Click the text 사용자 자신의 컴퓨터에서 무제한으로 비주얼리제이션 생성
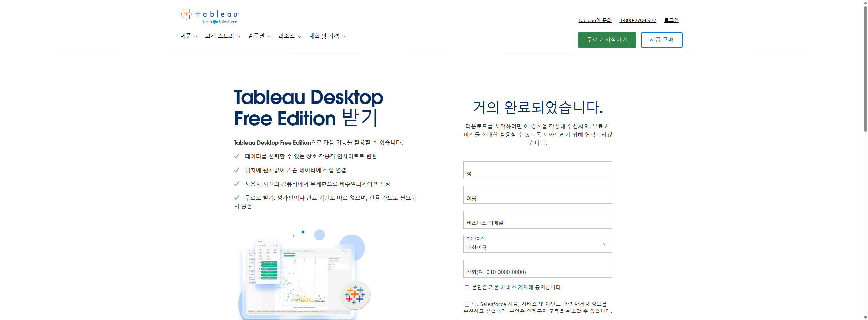The width and height of the screenshot is (868, 320). click(317, 184)
